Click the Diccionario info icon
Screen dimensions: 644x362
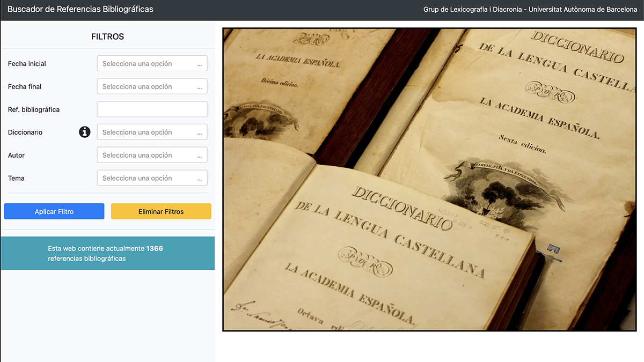click(x=85, y=132)
